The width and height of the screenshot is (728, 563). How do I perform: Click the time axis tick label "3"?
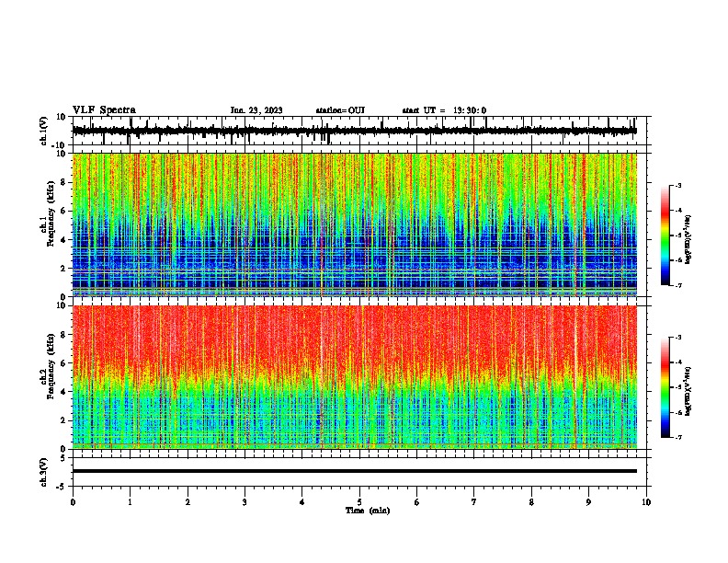245,502
